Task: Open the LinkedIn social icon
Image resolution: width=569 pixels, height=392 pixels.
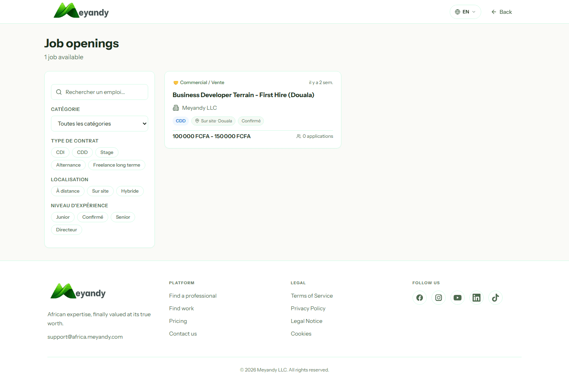Action: coord(476,298)
